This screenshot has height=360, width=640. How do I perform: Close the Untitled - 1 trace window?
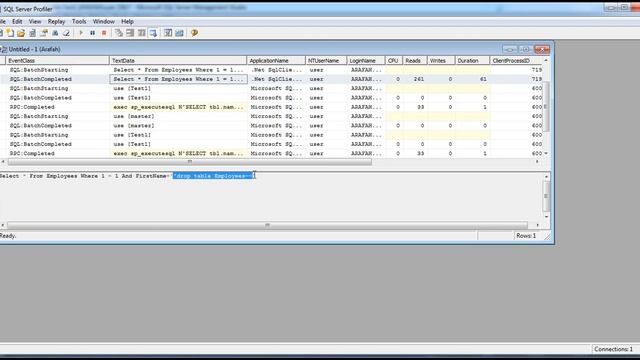tap(542, 49)
